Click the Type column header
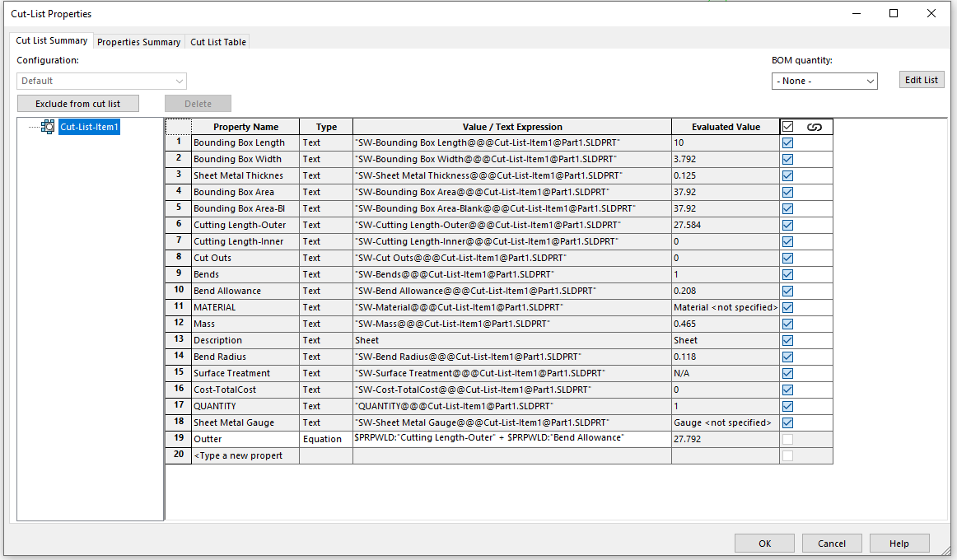 point(326,127)
